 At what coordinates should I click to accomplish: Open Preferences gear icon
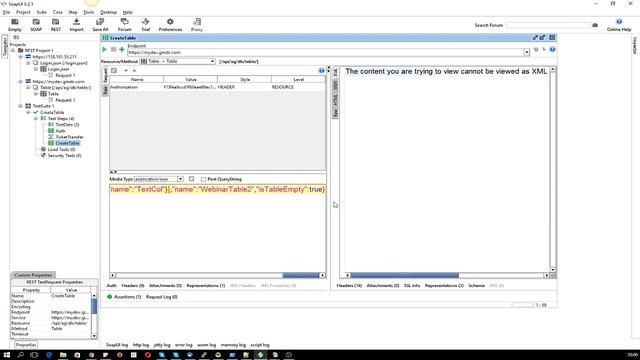(x=170, y=22)
